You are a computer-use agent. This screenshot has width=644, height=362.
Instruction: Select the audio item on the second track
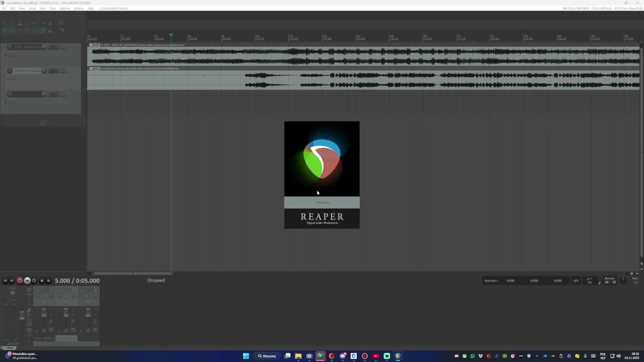pos(364,78)
